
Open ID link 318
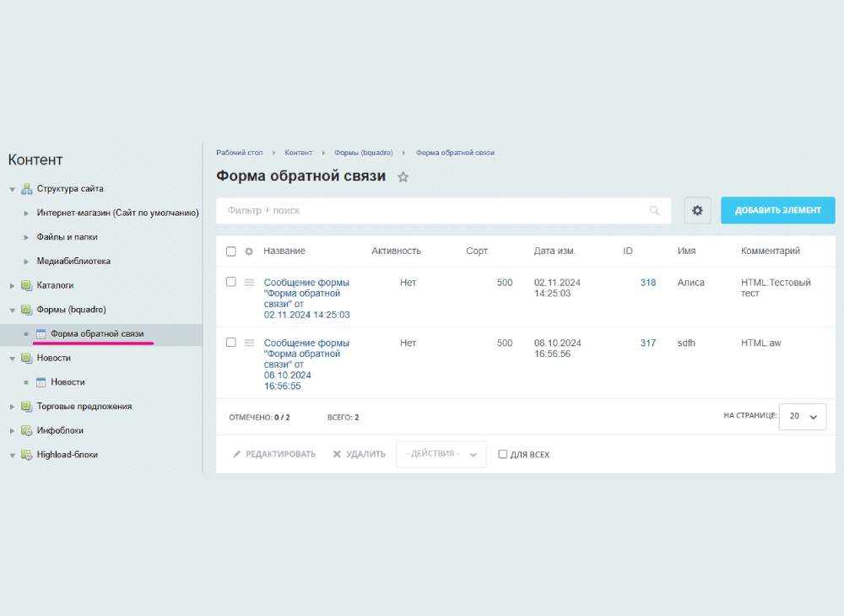[648, 283]
